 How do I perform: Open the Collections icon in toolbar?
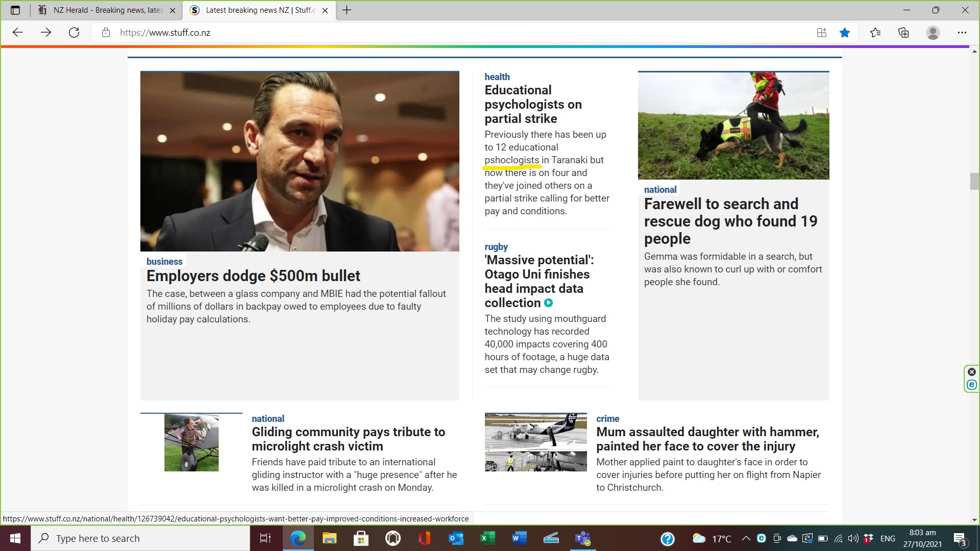point(903,33)
